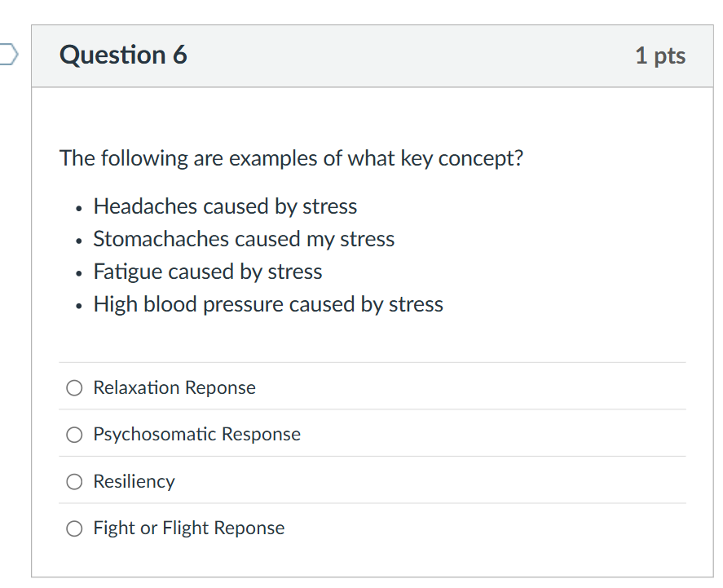The width and height of the screenshot is (723, 588).
Task: Click the Headaches caused by stress bullet item
Action: (x=225, y=206)
